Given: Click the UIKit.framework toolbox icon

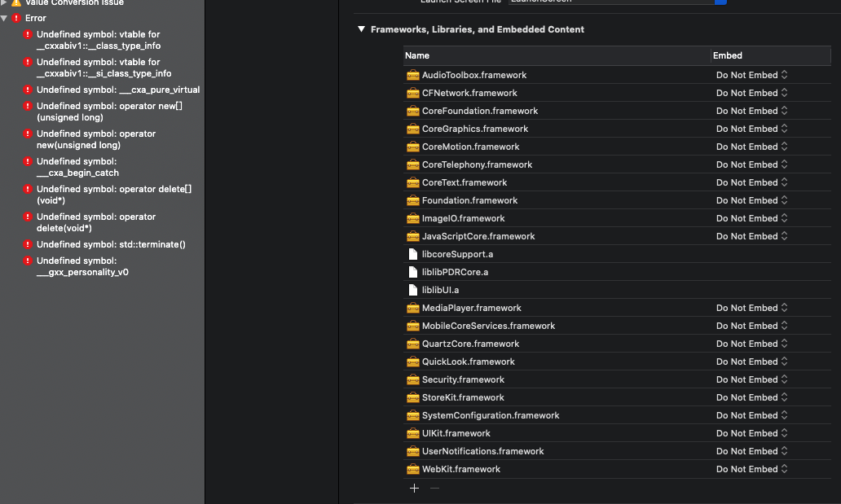Looking at the screenshot, I should (x=412, y=433).
